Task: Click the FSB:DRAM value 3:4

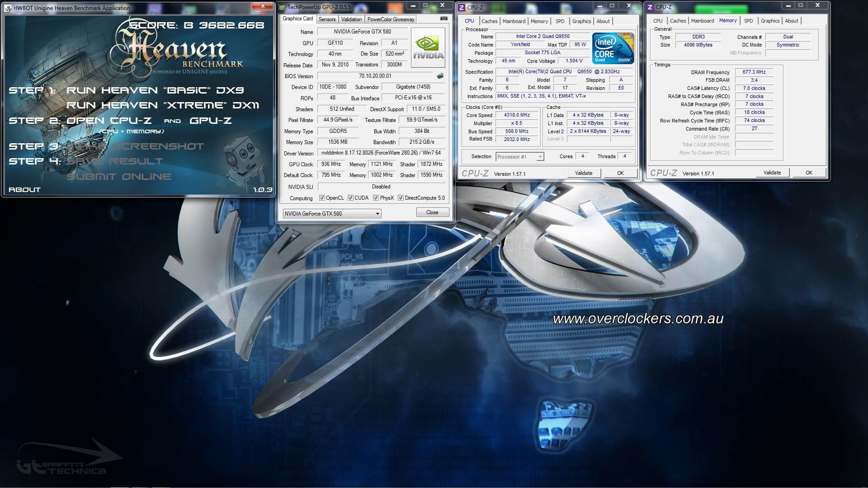Action: 754,80
